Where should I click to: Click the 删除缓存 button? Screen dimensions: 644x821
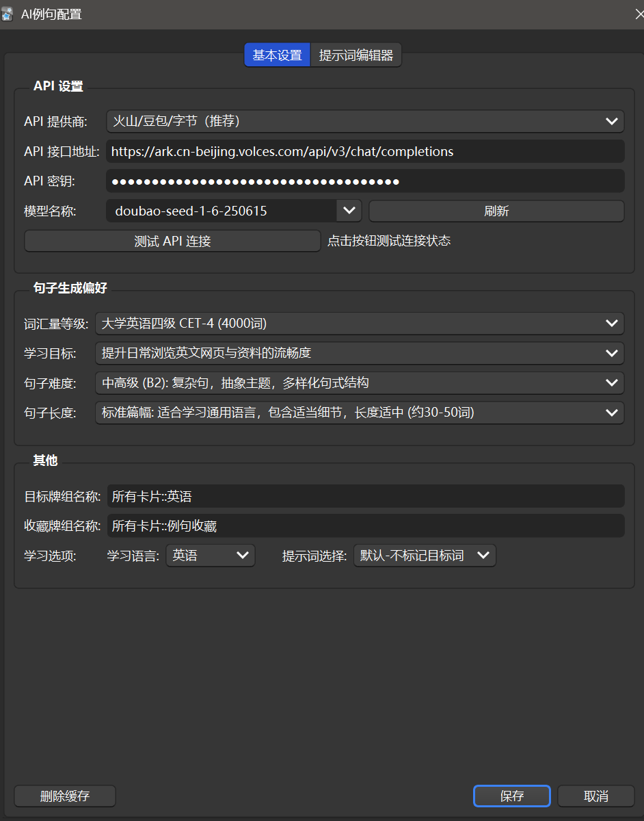(x=65, y=796)
